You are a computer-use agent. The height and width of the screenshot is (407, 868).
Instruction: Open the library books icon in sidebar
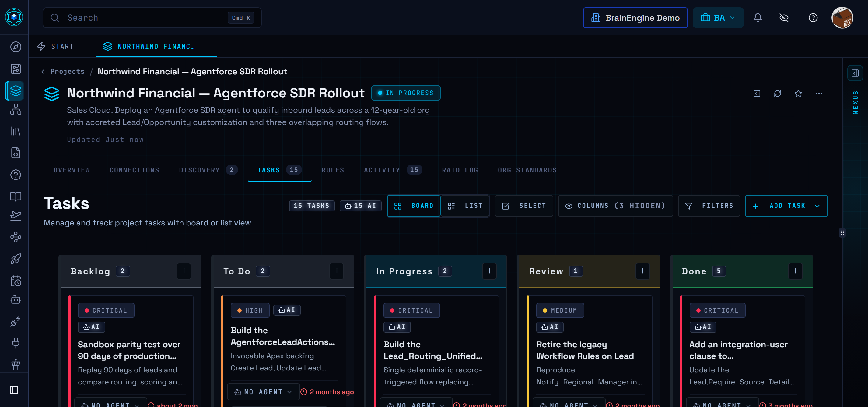pos(16,131)
